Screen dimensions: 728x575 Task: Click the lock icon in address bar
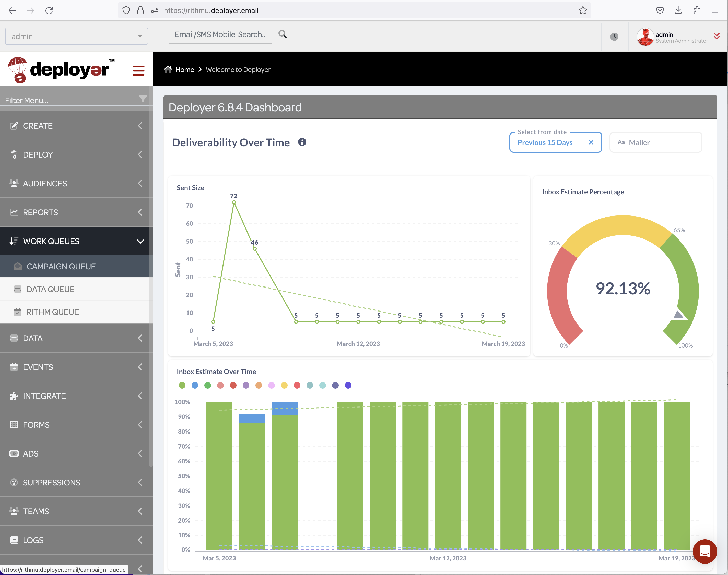click(140, 10)
